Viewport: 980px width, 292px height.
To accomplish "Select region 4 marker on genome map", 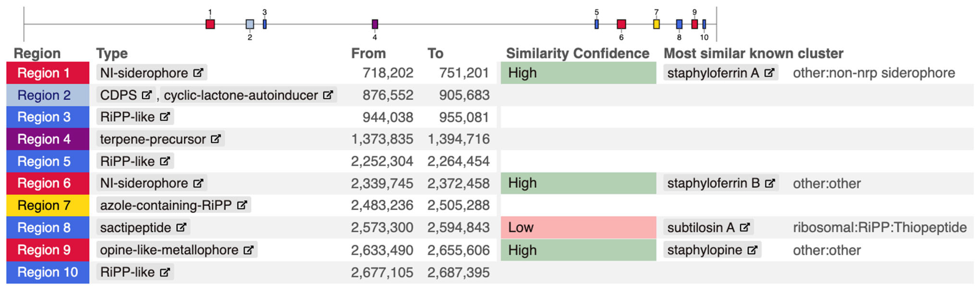I will 375,24.
